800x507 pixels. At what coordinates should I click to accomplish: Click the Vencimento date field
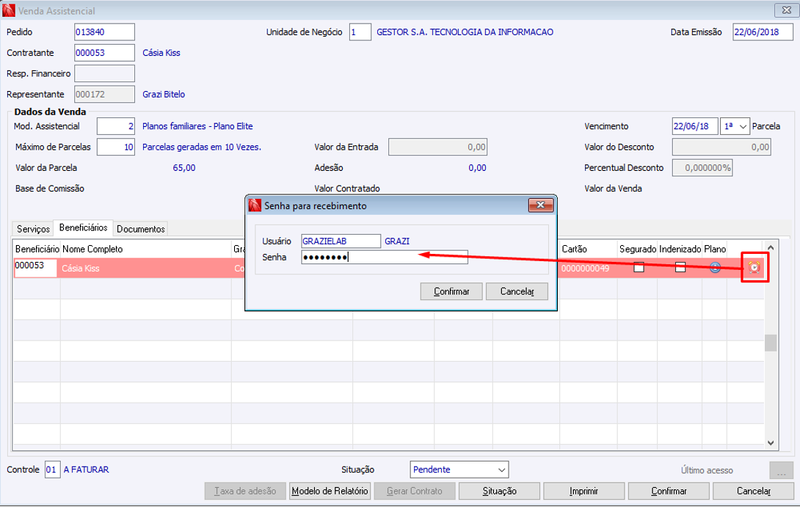[695, 126]
